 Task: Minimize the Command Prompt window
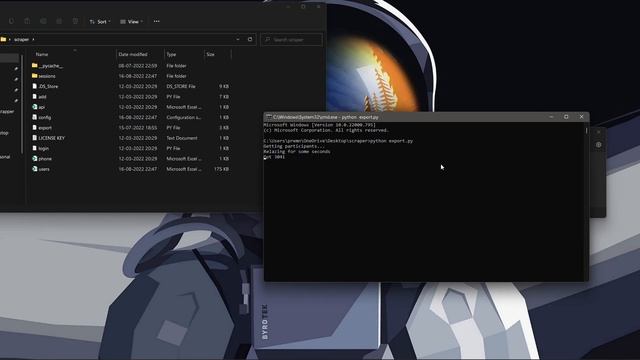551,117
